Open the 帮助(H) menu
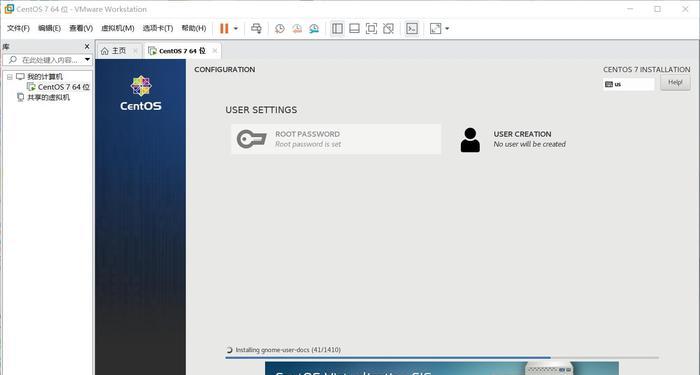Image resolution: width=700 pixels, height=375 pixels. 194,28
